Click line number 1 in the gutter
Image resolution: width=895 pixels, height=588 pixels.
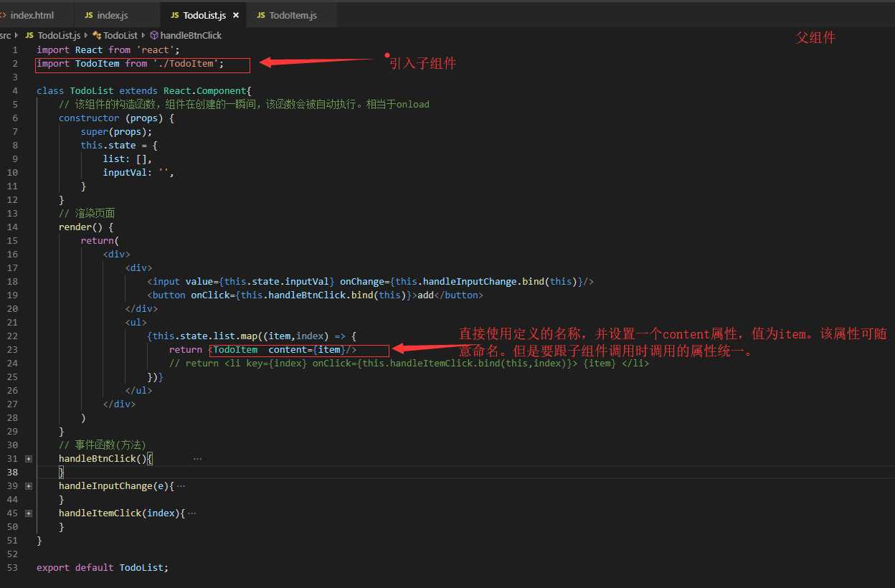15,49
